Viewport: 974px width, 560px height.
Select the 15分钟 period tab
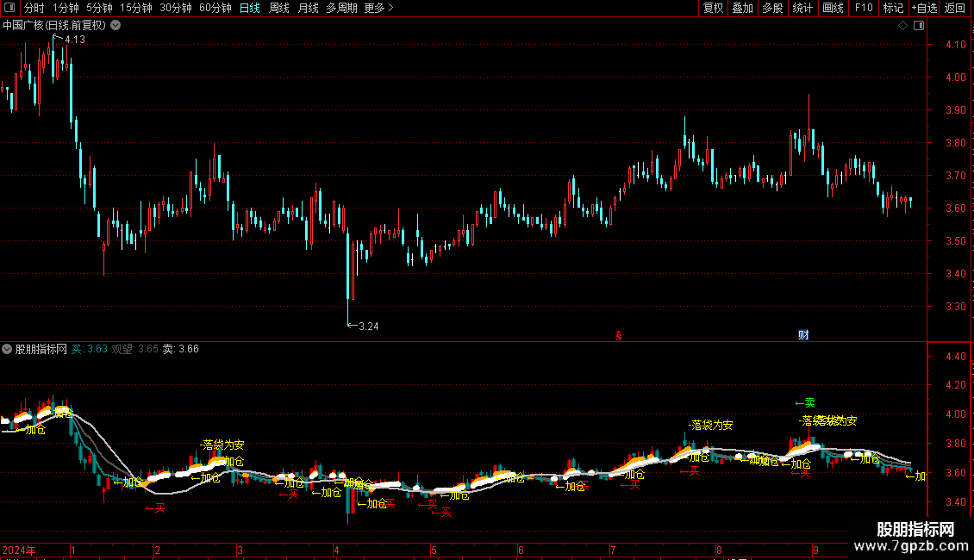136,8
